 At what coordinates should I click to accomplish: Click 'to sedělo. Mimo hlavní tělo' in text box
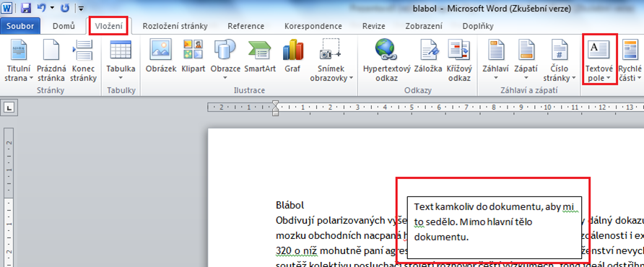[473, 222]
